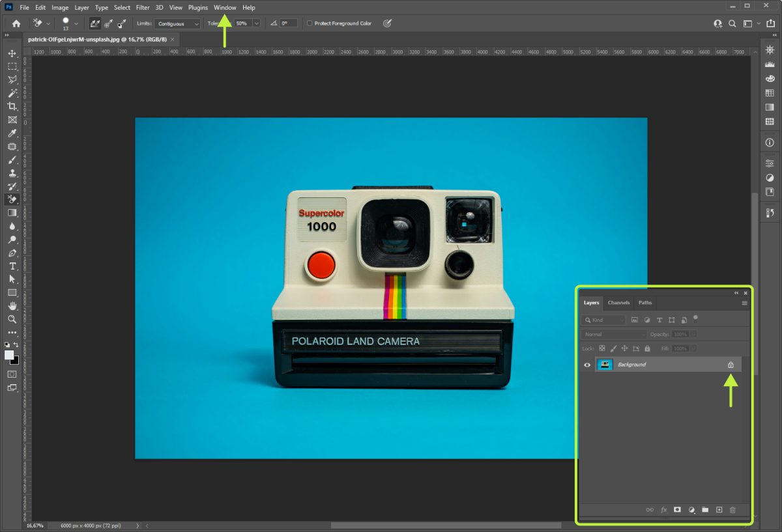Screen dimensions: 782x532
Task: Select the Move tool
Action: tap(12, 53)
